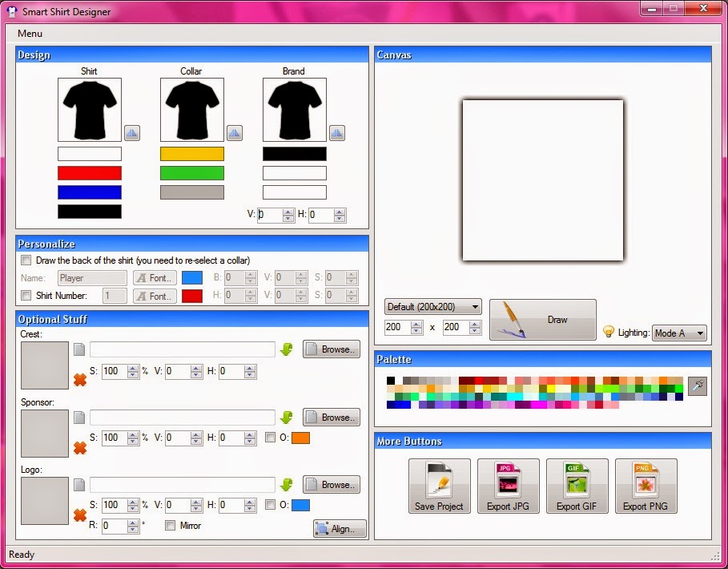Enable the Logo Mirror checkbox
The image size is (728, 569).
pyautogui.click(x=170, y=526)
